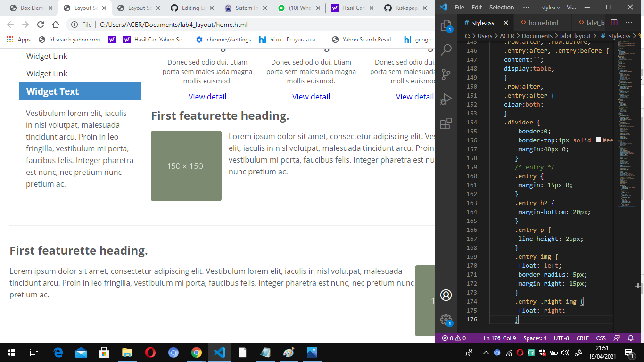
Task: Open the Run and Debug panel
Action: pyautogui.click(x=446, y=99)
